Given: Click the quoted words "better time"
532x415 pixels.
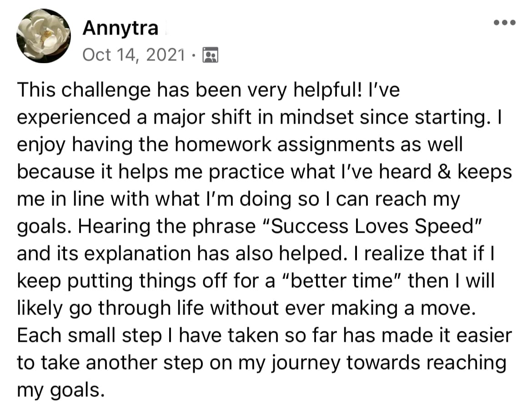Looking at the screenshot, I should coord(349,281).
